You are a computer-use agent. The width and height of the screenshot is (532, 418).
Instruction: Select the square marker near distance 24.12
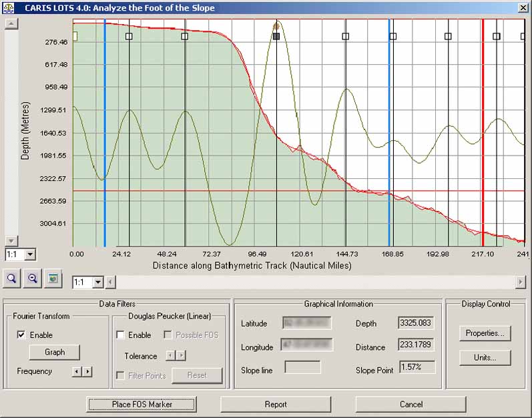click(x=129, y=36)
